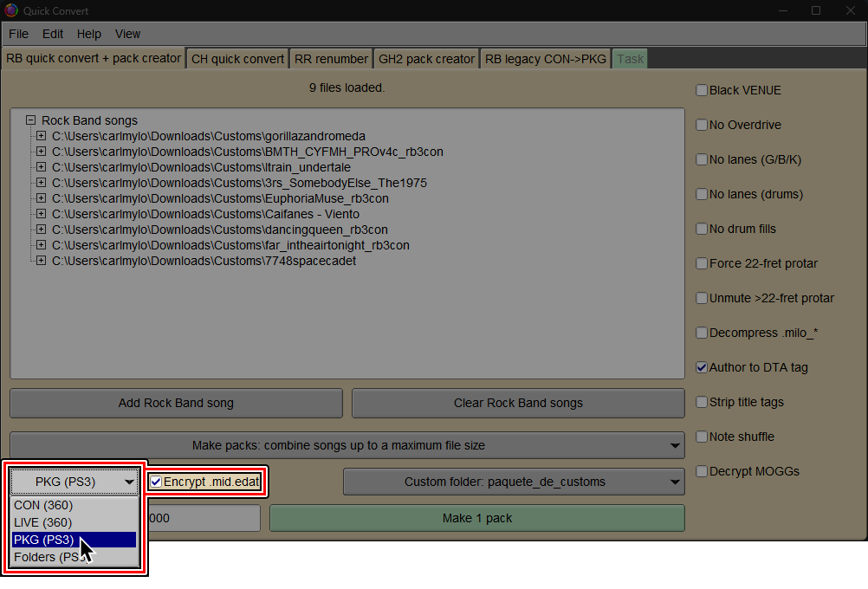Expand the Caifanes - Viento entry

pos(41,214)
